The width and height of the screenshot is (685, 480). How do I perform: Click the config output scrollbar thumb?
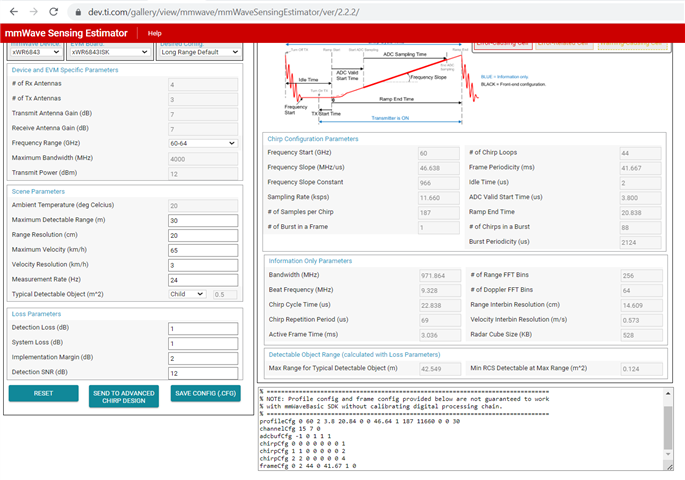[668, 427]
